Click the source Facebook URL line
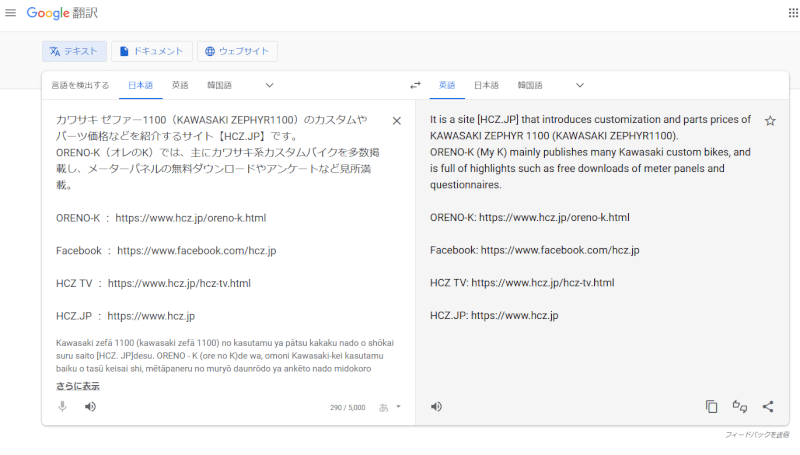Screen dimensions: 800x455 tap(166, 250)
